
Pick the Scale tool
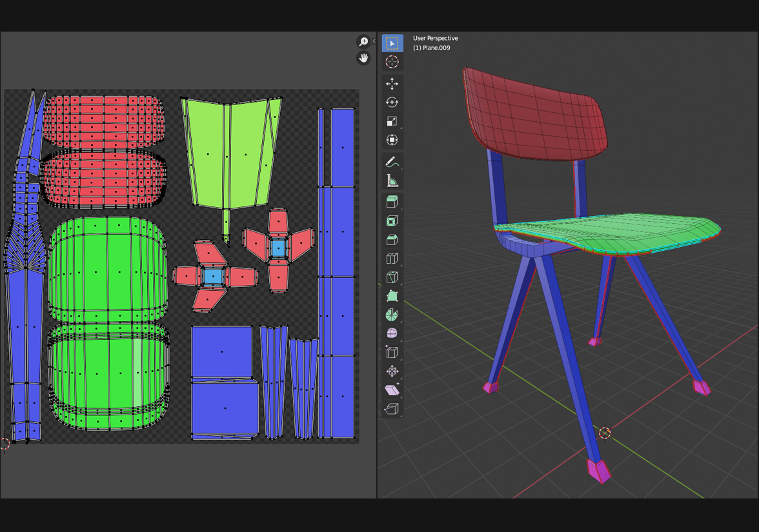point(392,121)
